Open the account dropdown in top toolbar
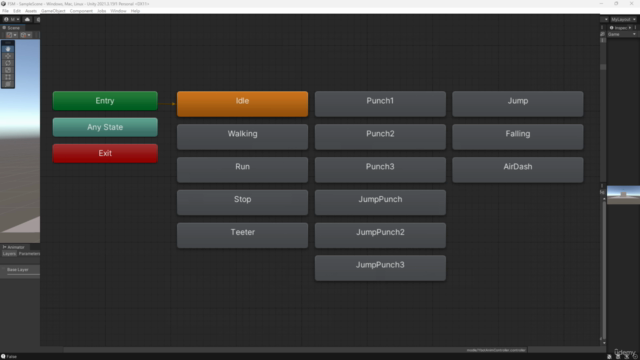The height and width of the screenshot is (360, 640). pyautogui.click(x=11, y=19)
